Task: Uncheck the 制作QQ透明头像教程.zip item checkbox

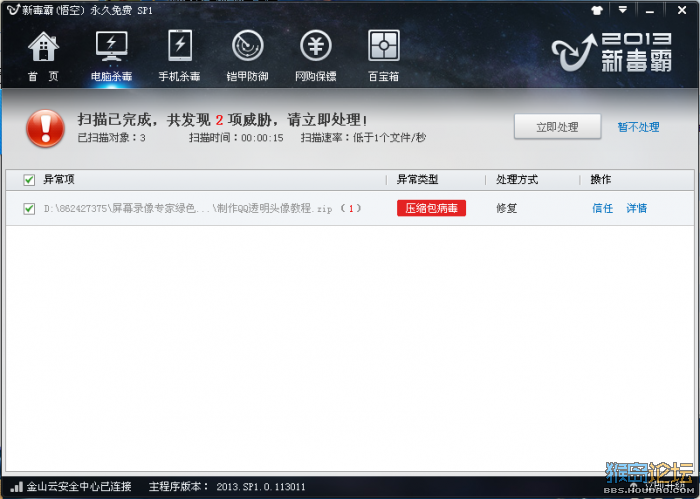Action: (x=29, y=208)
